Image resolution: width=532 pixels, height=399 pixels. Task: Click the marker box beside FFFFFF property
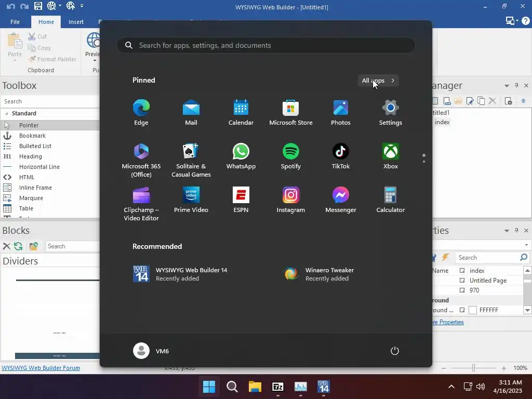[462, 310]
